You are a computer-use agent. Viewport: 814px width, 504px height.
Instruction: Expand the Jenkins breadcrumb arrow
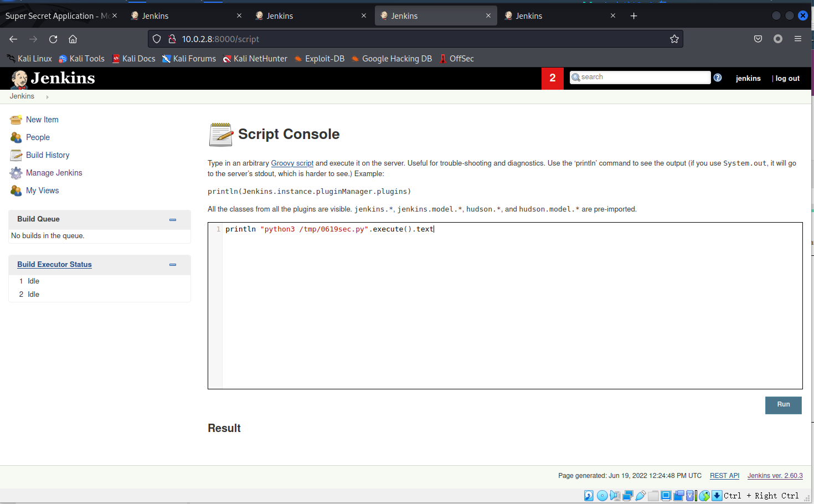pos(48,97)
